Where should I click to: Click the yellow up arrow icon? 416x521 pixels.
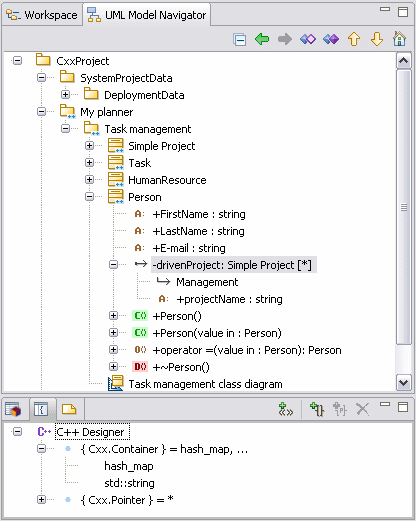(354, 39)
